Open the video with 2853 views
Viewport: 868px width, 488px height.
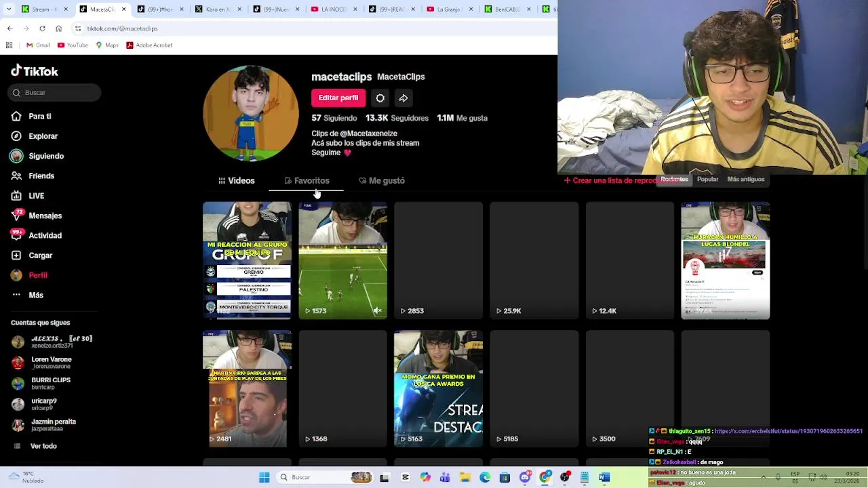(438, 260)
